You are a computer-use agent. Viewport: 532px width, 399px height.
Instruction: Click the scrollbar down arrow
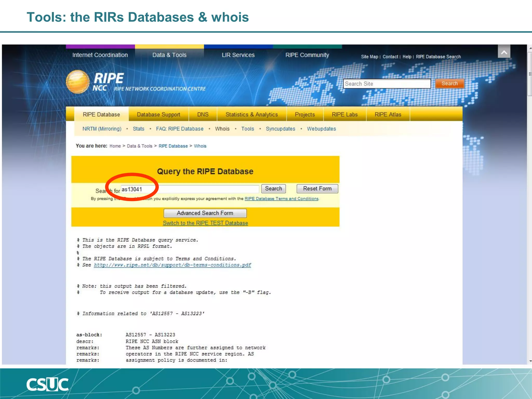[x=530, y=361]
